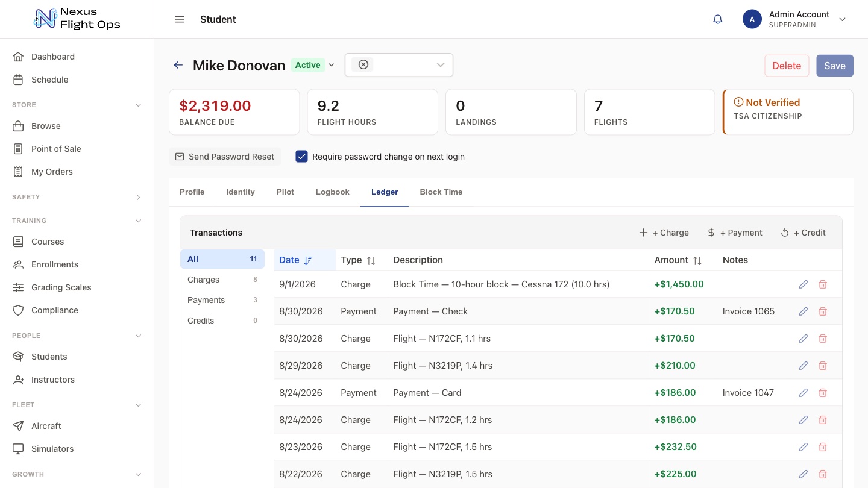Viewport: 868px width, 488px height.
Task: Open the Block Time tab
Action: pyautogui.click(x=441, y=192)
